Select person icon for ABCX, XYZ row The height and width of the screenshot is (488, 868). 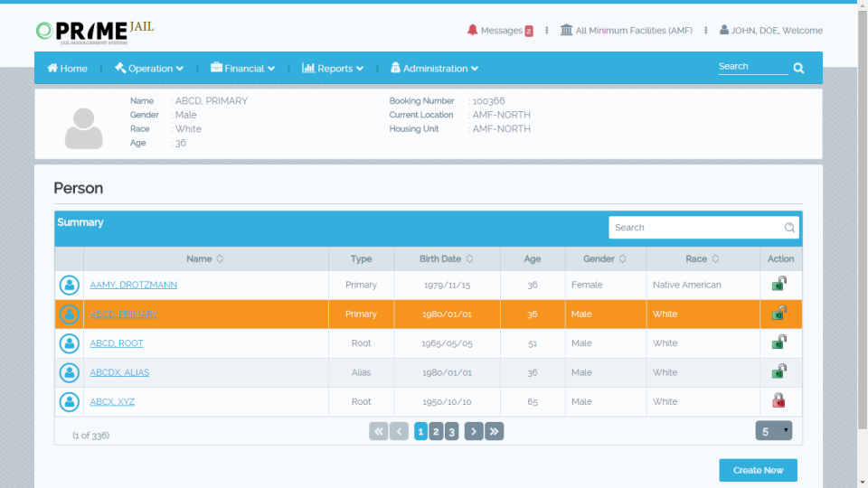(x=70, y=401)
